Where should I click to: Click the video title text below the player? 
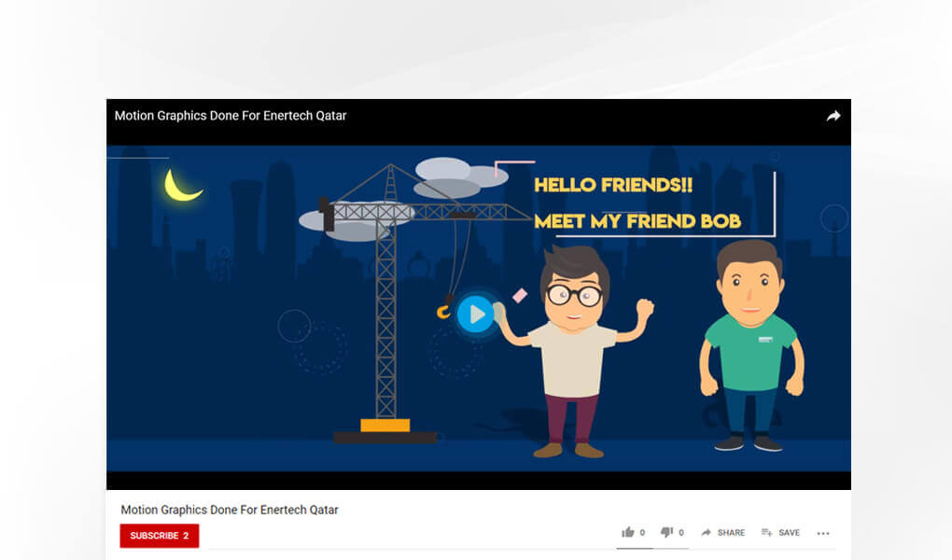pos(230,510)
